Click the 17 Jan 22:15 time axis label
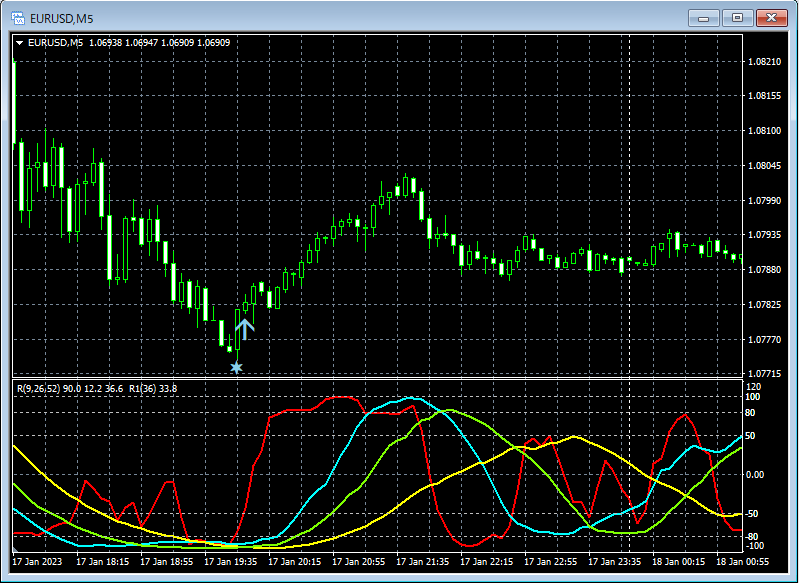Viewport: 800px width, 583px height. pos(487,562)
